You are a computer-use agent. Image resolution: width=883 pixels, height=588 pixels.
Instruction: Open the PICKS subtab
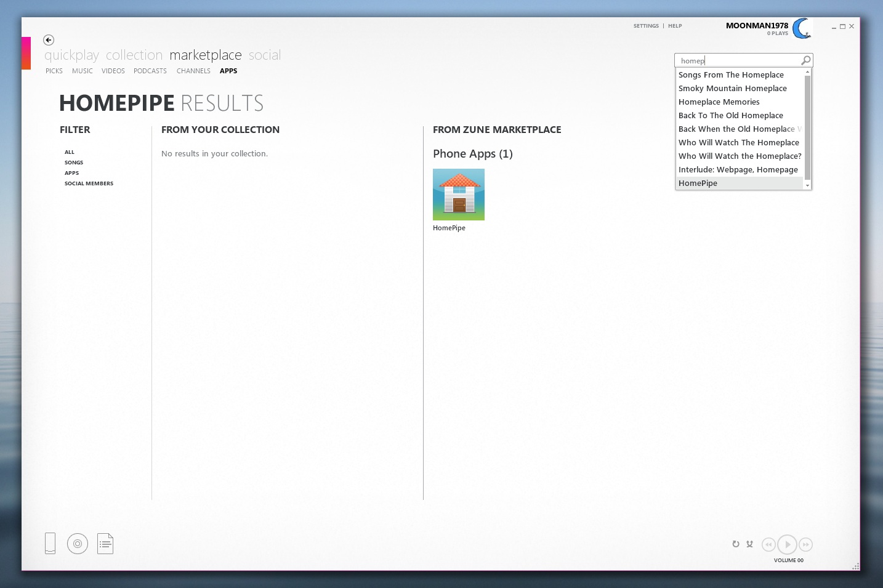(54, 71)
